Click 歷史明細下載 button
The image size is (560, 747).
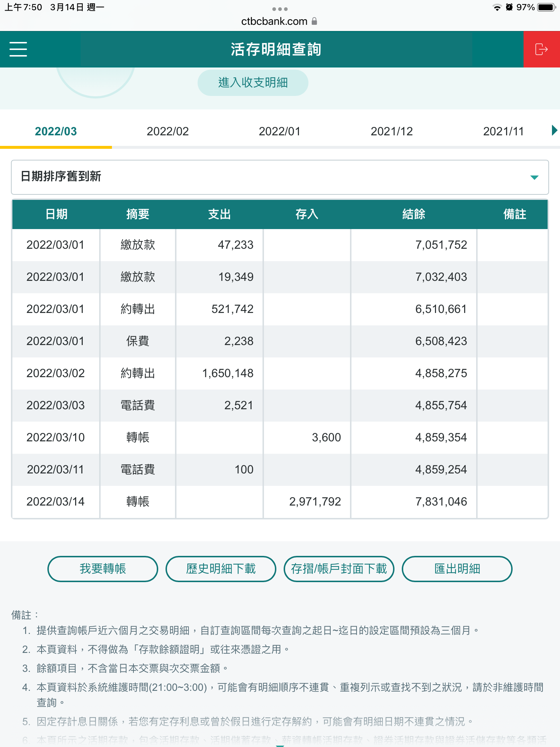click(221, 569)
